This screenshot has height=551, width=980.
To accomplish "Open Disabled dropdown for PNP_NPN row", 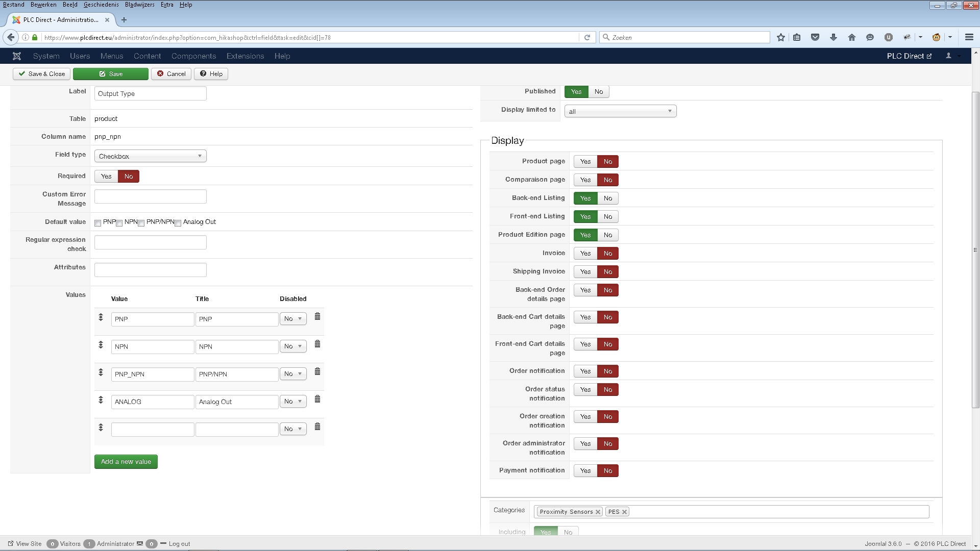I will tap(292, 374).
